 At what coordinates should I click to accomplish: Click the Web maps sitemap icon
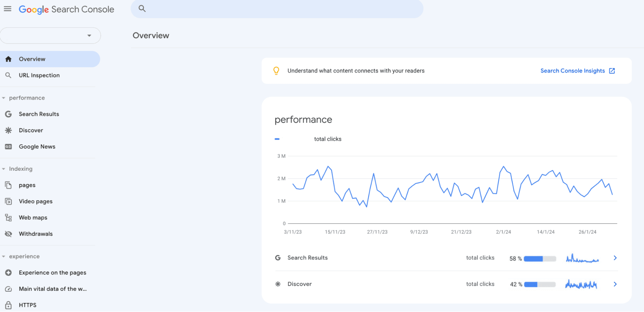(8, 218)
